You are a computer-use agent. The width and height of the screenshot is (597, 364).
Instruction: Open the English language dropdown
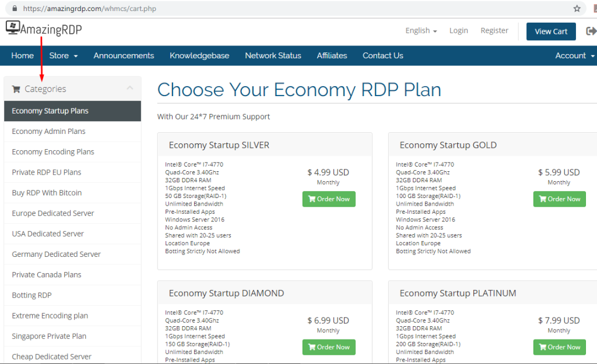pos(421,31)
